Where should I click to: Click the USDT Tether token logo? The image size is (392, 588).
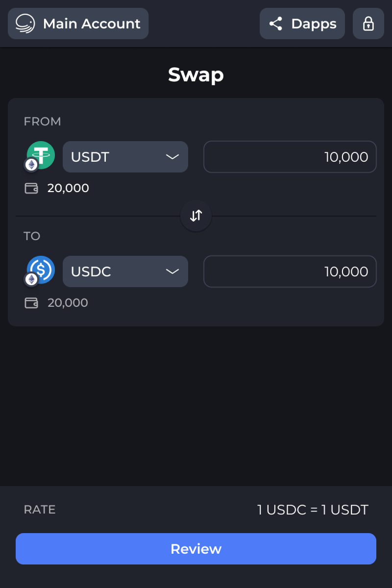point(41,155)
